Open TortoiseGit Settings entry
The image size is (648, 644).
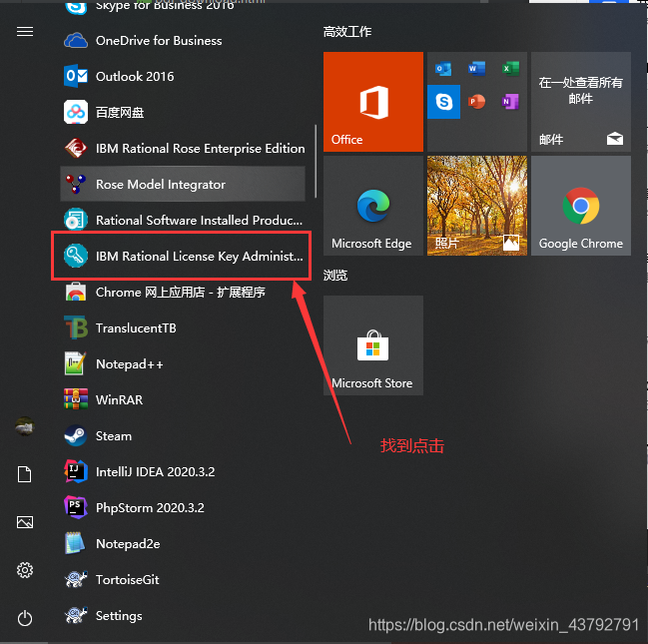click(183, 615)
